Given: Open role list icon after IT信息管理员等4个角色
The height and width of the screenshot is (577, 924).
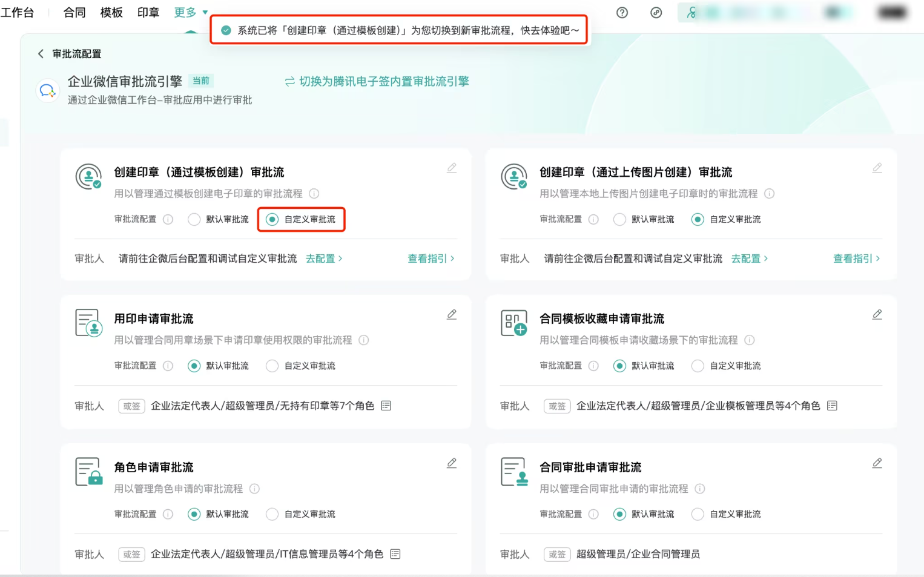Looking at the screenshot, I should (x=395, y=554).
